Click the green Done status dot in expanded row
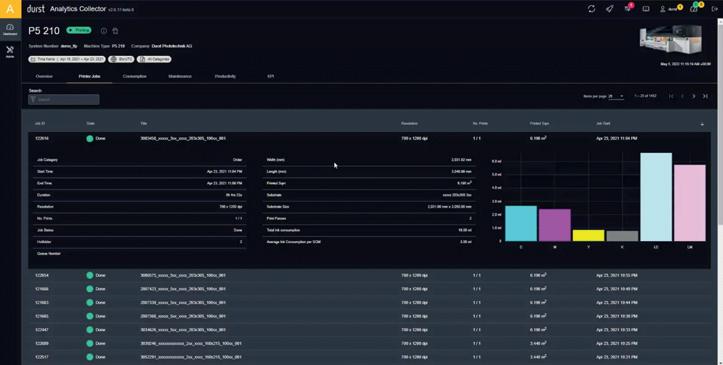The width and height of the screenshot is (723, 365). pyautogui.click(x=89, y=138)
